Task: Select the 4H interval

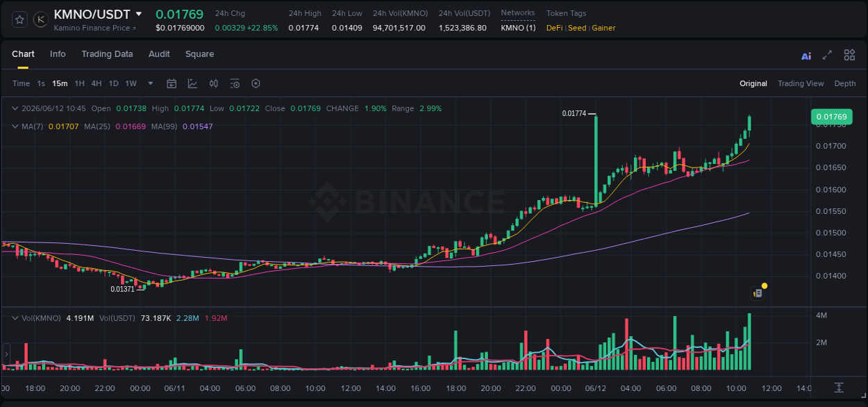Action: [97, 83]
